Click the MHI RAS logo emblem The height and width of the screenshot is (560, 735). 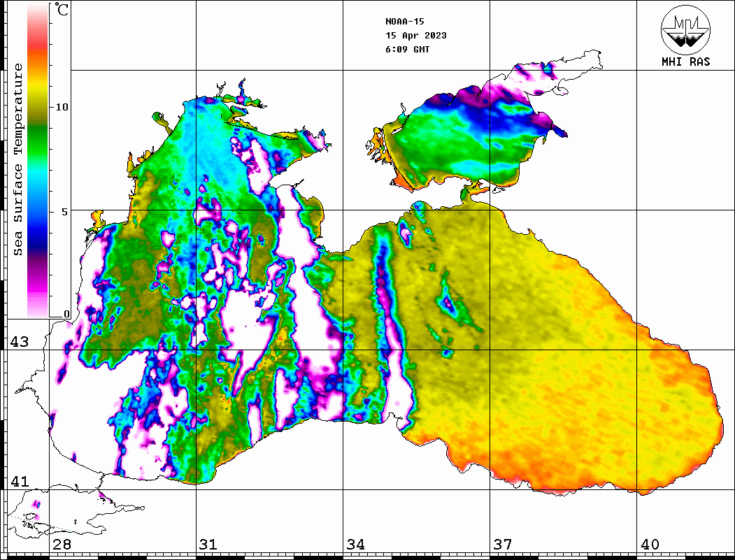point(686,29)
